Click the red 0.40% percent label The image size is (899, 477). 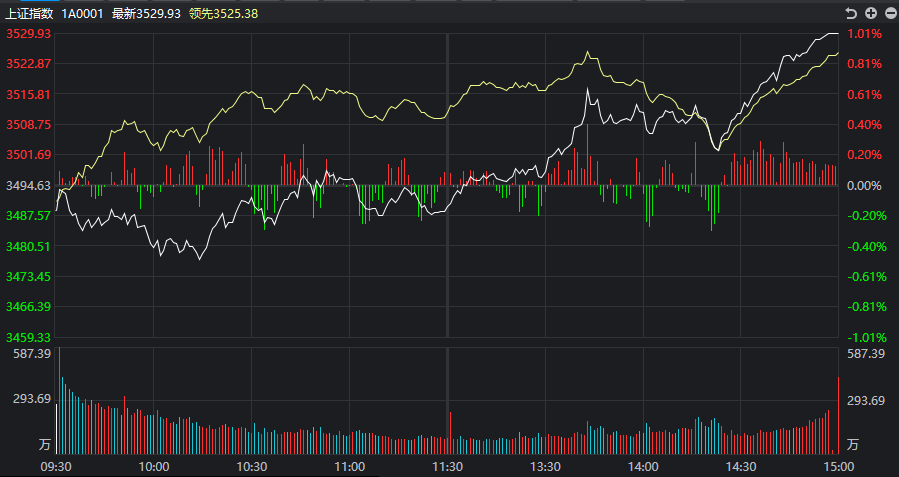(x=865, y=124)
